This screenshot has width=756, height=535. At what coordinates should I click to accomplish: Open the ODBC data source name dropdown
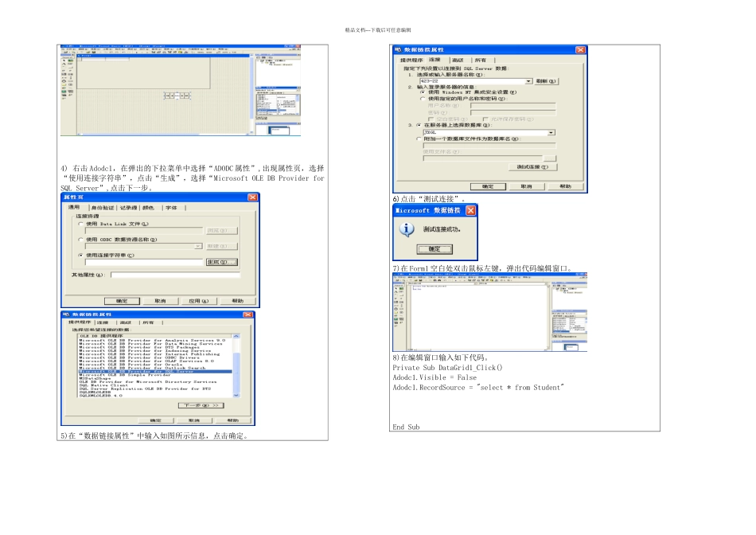(197, 246)
